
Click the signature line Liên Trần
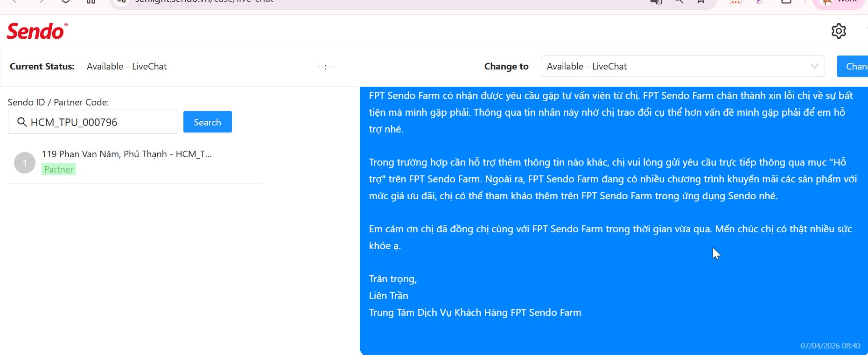[388, 296]
